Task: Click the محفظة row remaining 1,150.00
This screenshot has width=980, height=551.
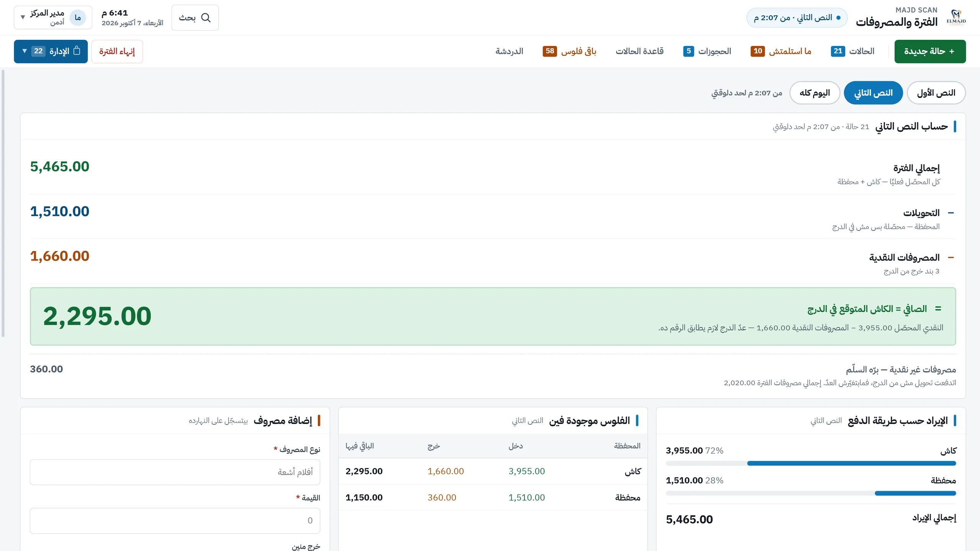Action: pyautogui.click(x=364, y=497)
